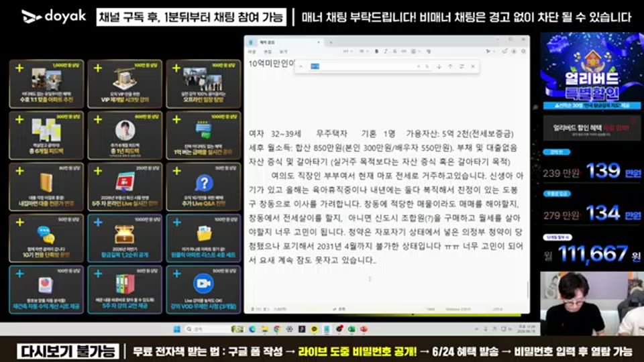This screenshot has height=362, width=644.
Task: Go to next match with down arrow
Action: pyautogui.click(x=439, y=66)
